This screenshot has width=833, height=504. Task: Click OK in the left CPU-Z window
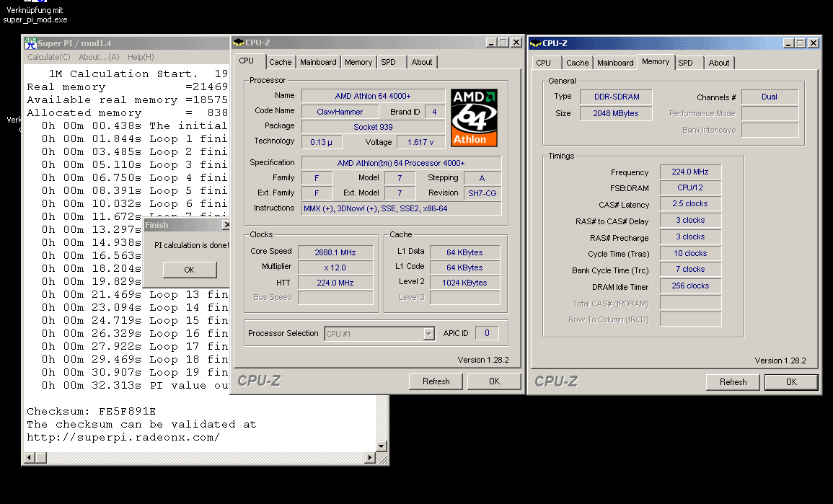494,381
